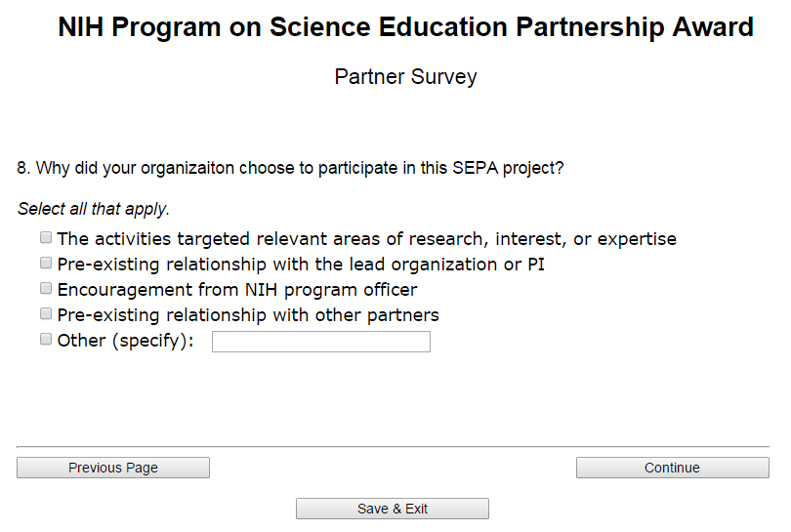This screenshot has height=532, width=791.
Task: Click the "Pre-existing relationship with other partners" label text
Action: (248, 315)
